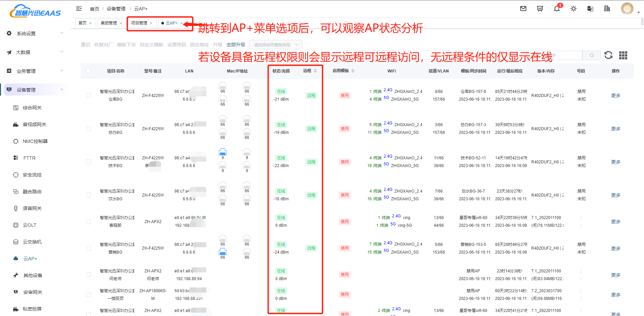The height and width of the screenshot is (316, 644).
Task: Tick the checkbox for 技术BG row
Action: 89,162
